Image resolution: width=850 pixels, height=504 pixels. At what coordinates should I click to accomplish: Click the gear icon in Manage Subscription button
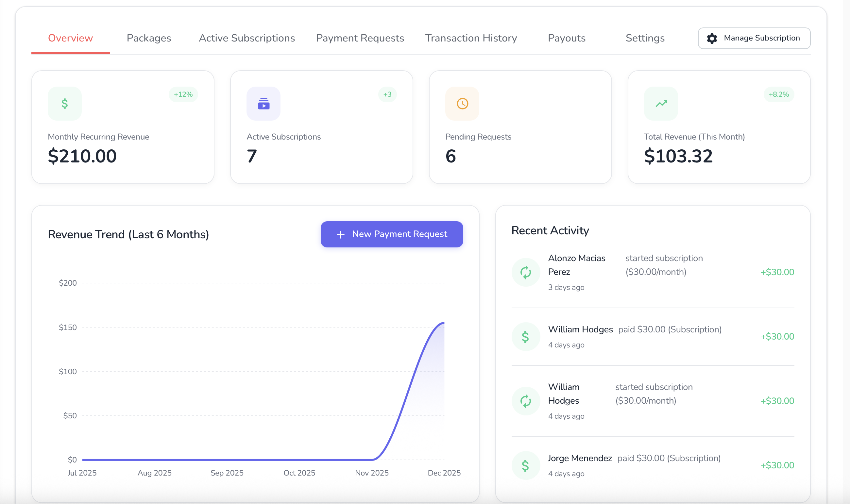[x=712, y=38]
